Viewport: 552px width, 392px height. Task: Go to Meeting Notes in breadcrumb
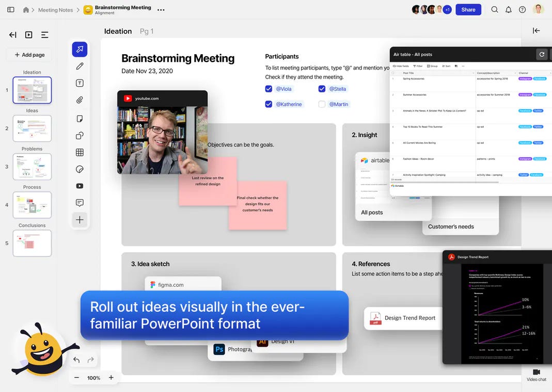55,10
